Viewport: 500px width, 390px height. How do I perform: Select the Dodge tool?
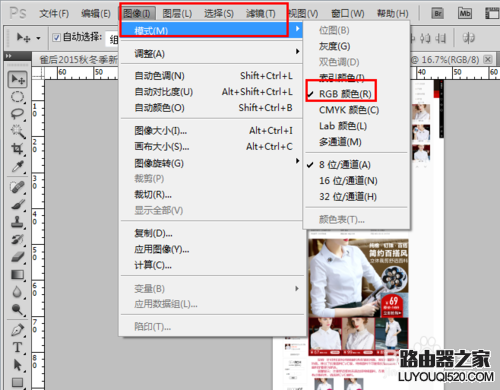tap(17, 309)
